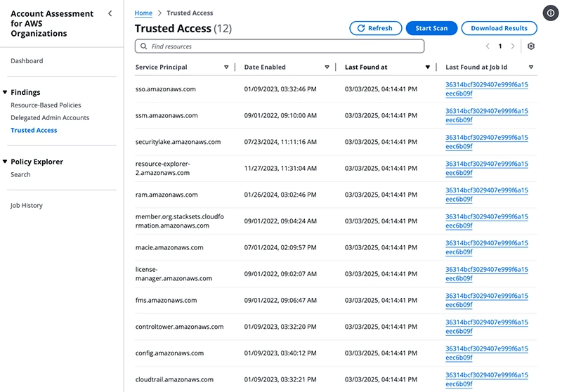This screenshot has width=562, height=392.
Task: Click Download Results button
Action: [499, 28]
